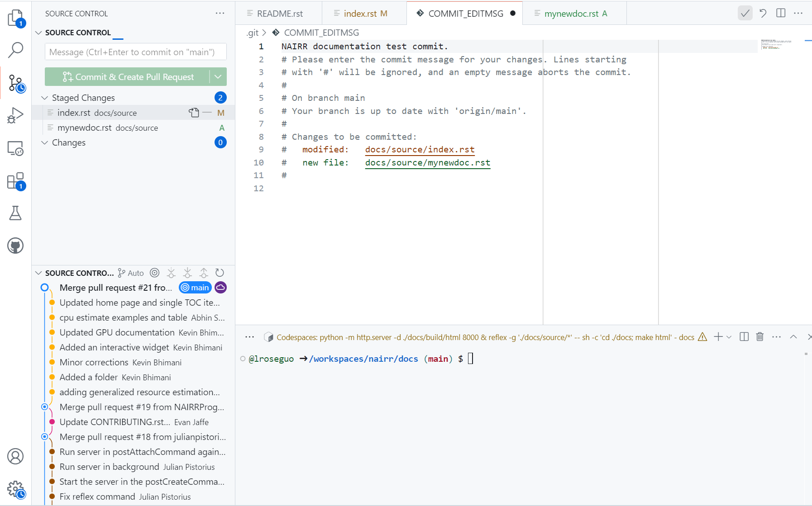
Task: Click Commit & Create Pull Request button
Action: click(x=128, y=77)
